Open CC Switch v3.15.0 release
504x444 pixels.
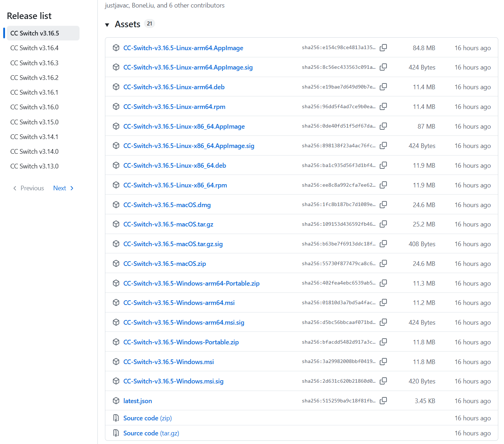coord(34,122)
